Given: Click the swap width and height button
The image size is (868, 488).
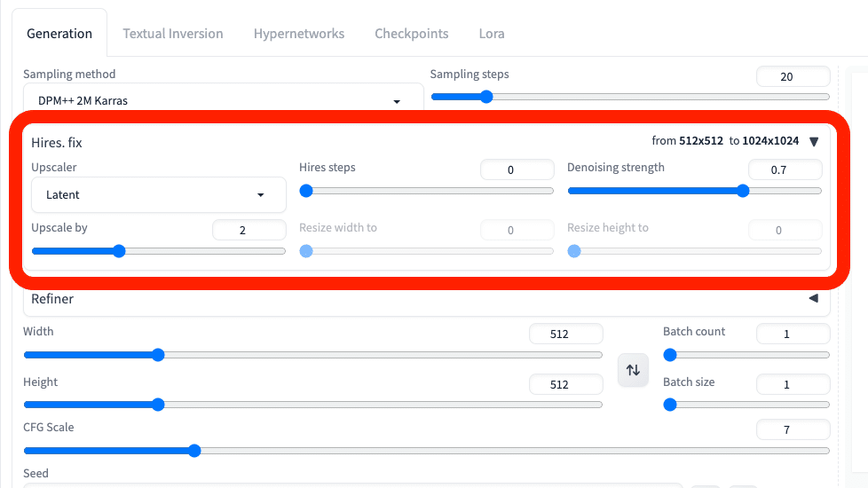Looking at the screenshot, I should [633, 370].
